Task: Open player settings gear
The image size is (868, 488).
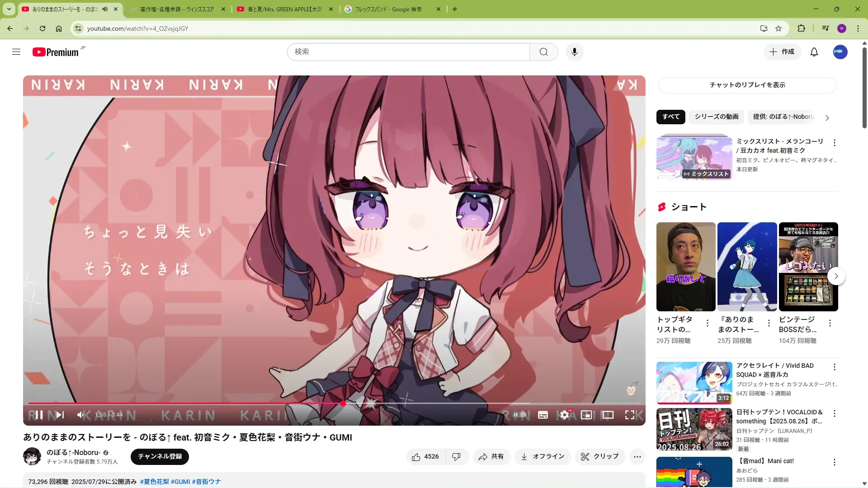Action: [565, 415]
